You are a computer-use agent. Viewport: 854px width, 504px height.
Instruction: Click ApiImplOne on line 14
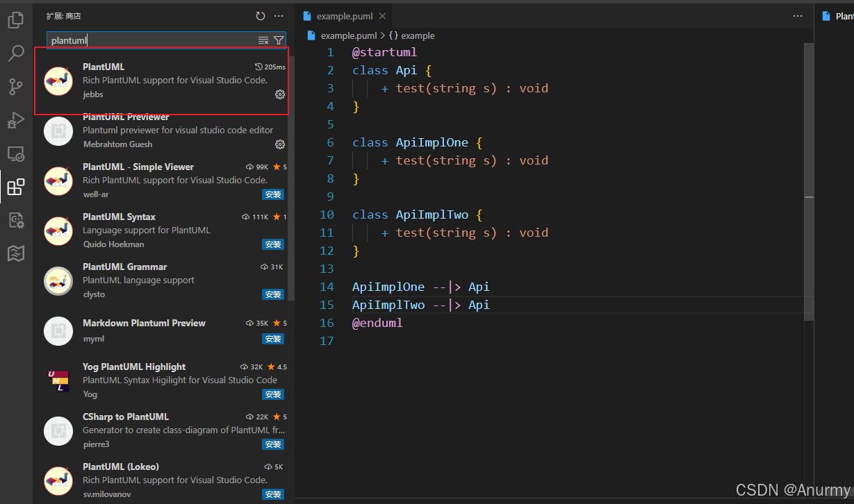pos(388,287)
